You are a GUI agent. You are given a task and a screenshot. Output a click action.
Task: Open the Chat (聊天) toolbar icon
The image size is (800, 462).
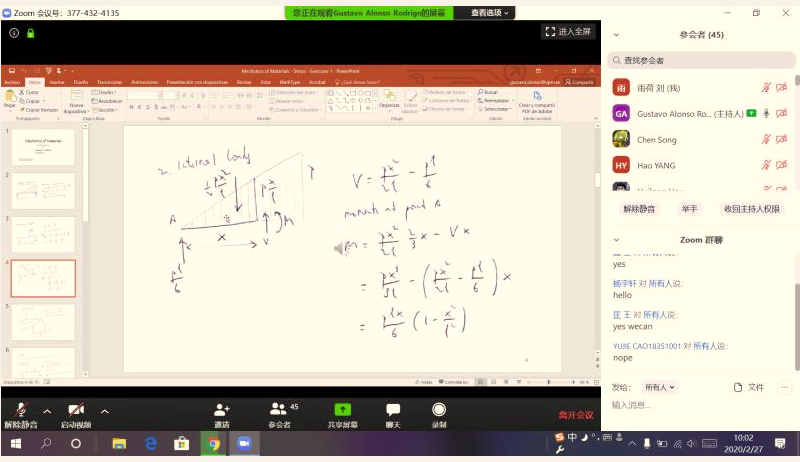[x=393, y=410]
